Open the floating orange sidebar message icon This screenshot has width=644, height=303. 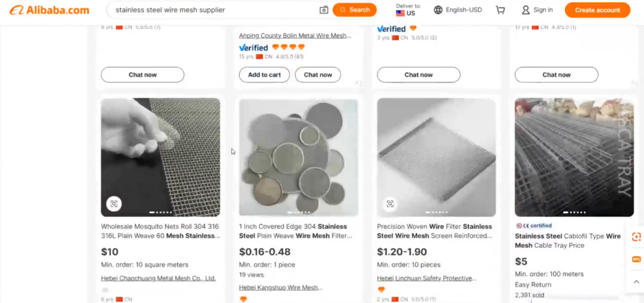coord(636,259)
